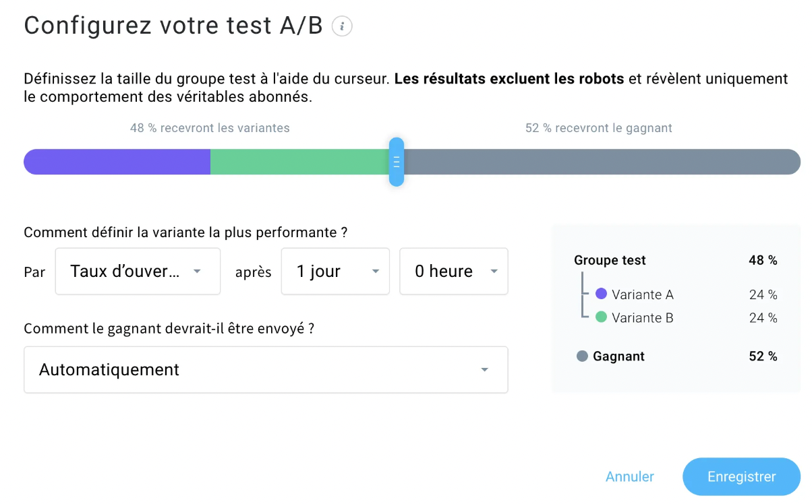Click the green Variante B legend dot

click(601, 317)
